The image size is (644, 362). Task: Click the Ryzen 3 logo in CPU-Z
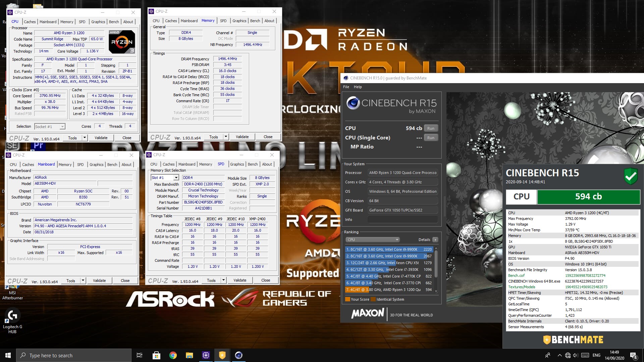pos(122,42)
